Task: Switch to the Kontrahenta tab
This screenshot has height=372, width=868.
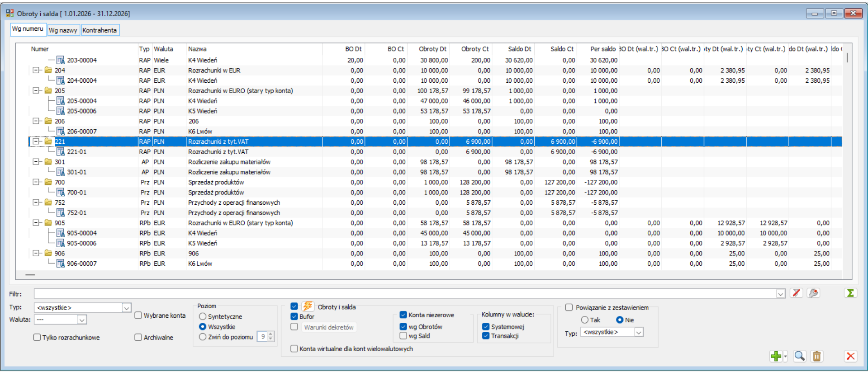Action: [x=100, y=30]
